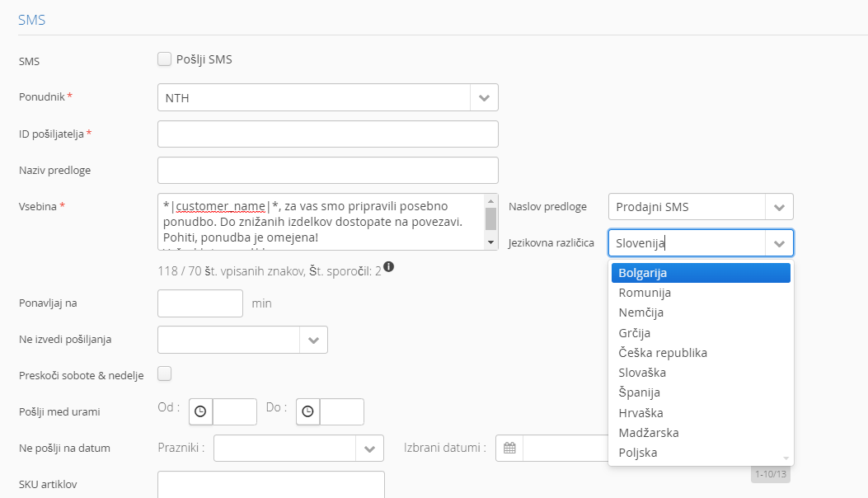Select Nemčija from the list
This screenshot has width=868, height=498.
(x=701, y=313)
